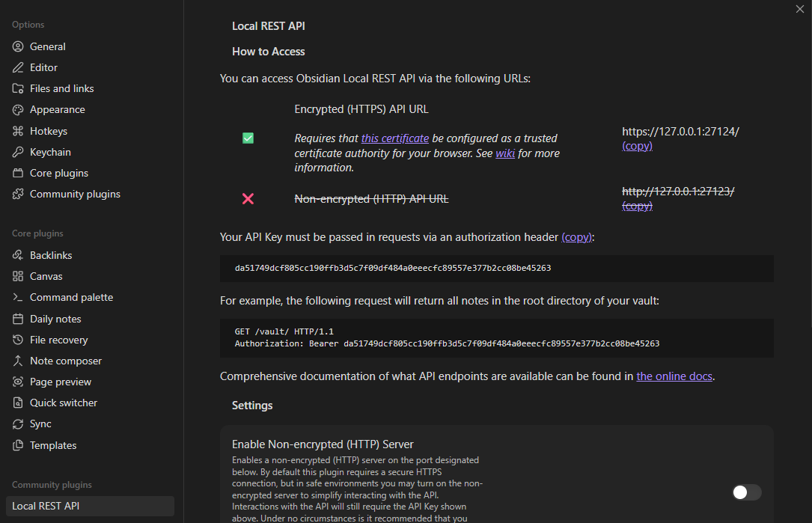Open the online docs link
This screenshot has height=523, width=812.
pyautogui.click(x=674, y=376)
